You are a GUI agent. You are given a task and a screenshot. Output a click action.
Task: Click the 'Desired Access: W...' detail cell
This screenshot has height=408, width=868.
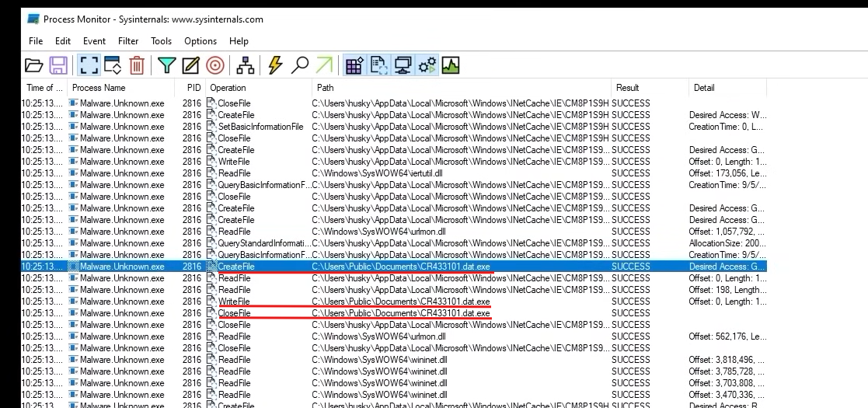pyautogui.click(x=727, y=115)
